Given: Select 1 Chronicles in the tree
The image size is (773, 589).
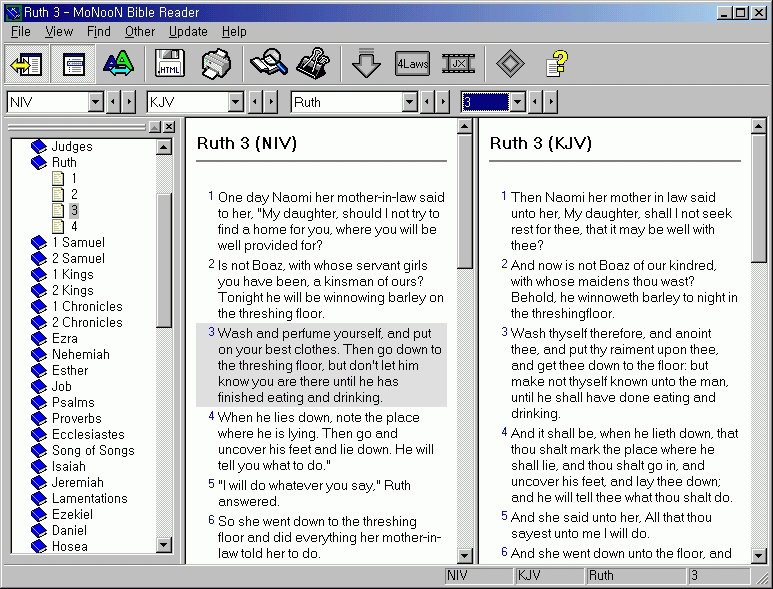Looking at the screenshot, I should pos(87,307).
